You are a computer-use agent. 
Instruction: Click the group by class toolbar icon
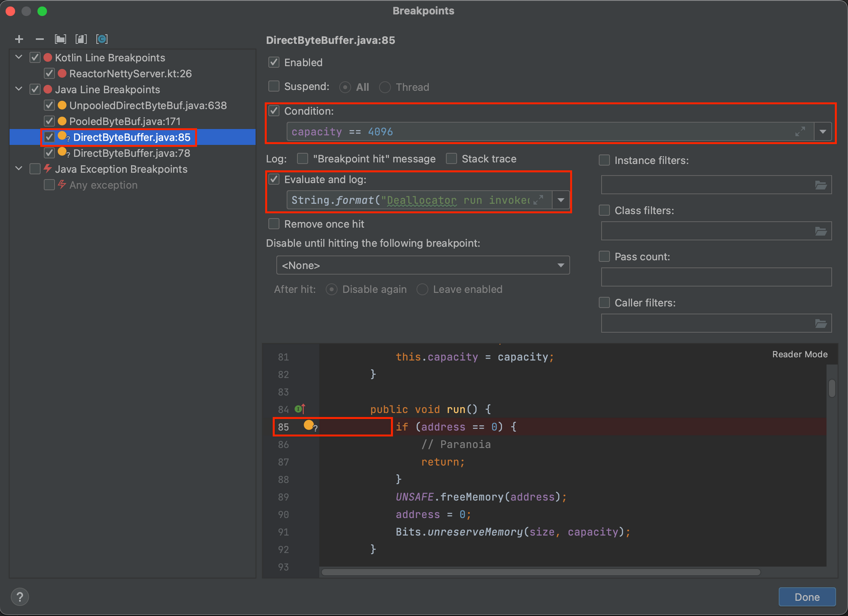click(x=102, y=39)
